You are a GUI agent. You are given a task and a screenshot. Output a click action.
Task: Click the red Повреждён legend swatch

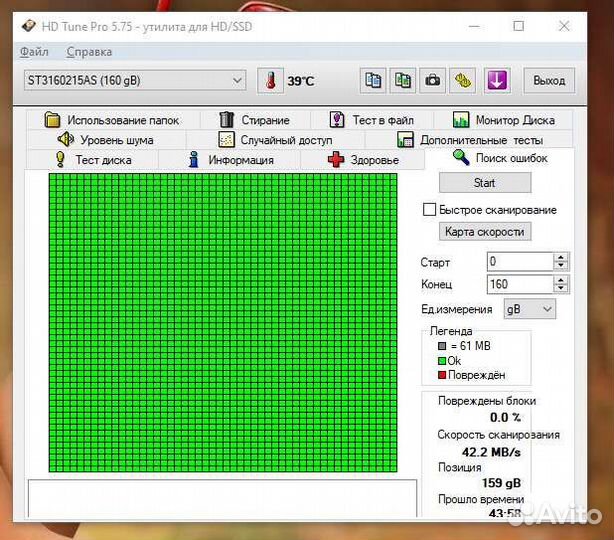(x=442, y=375)
